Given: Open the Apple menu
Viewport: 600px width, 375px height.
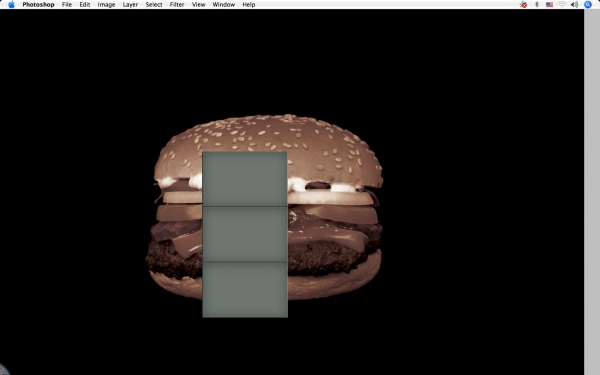Looking at the screenshot, I should [x=11, y=5].
